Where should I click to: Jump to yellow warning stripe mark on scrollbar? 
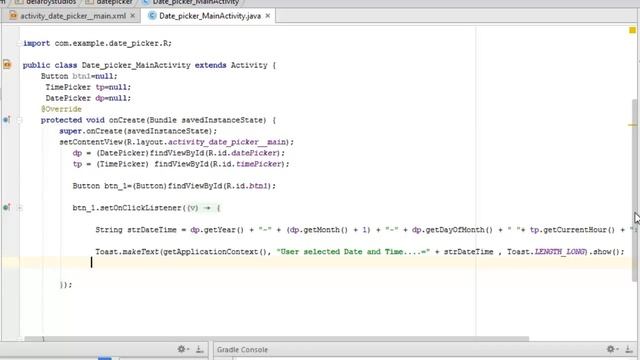[x=632, y=125]
